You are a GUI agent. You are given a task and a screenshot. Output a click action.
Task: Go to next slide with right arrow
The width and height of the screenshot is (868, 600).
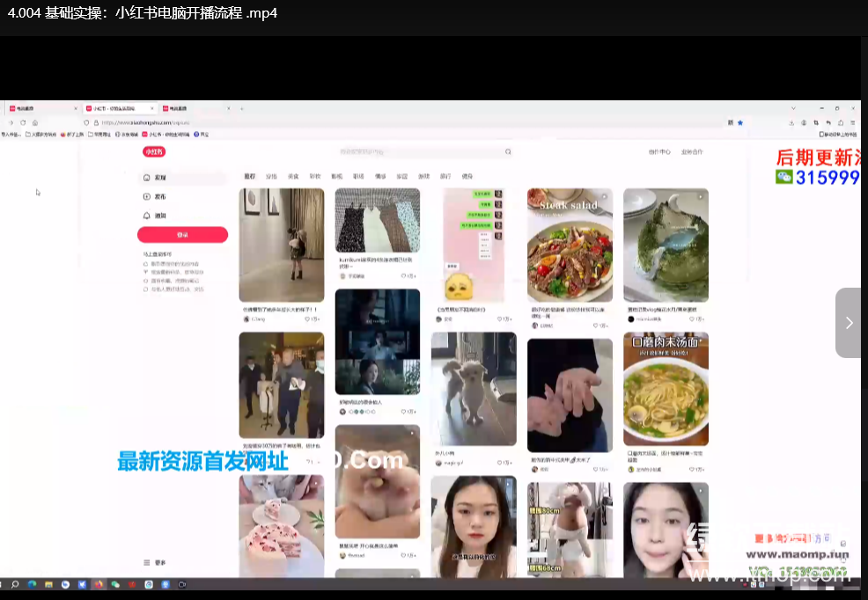click(849, 323)
